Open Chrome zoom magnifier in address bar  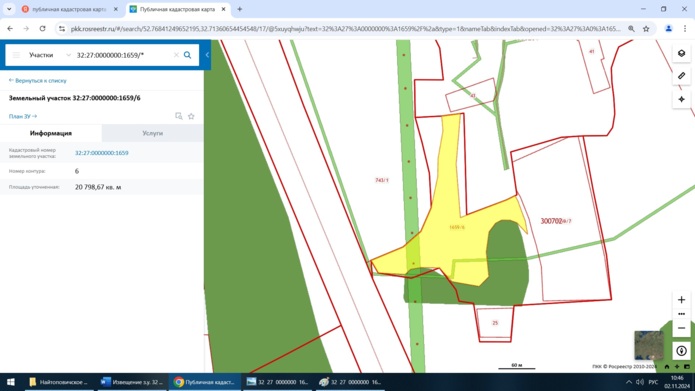pyautogui.click(x=631, y=29)
